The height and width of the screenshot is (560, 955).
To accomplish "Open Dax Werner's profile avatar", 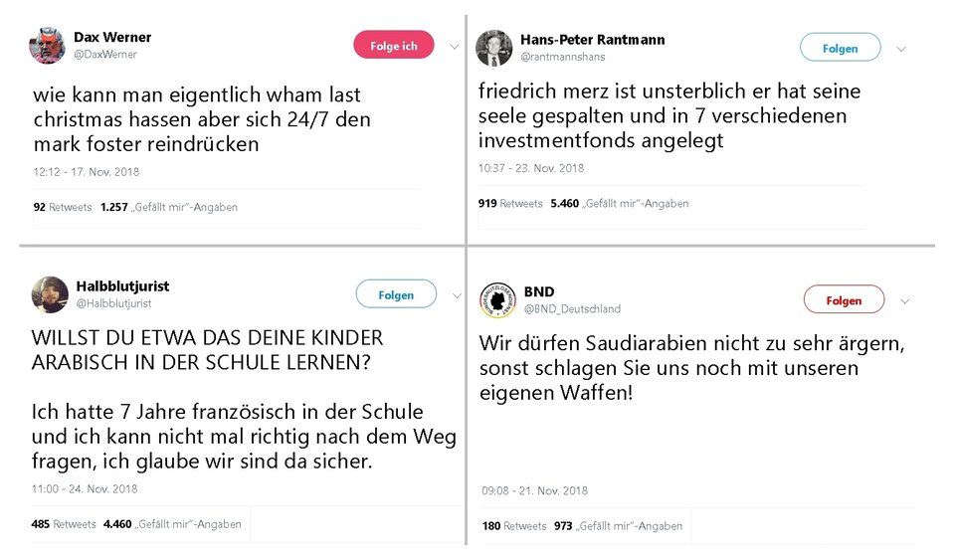I will 47,45.
